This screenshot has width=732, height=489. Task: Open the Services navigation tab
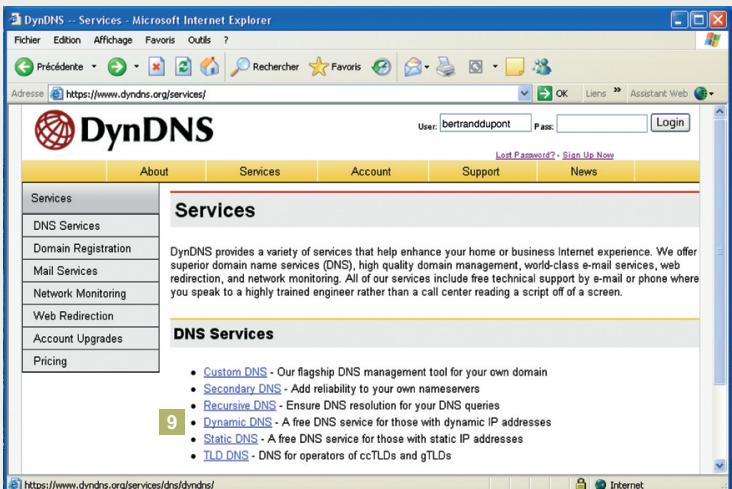(260, 171)
